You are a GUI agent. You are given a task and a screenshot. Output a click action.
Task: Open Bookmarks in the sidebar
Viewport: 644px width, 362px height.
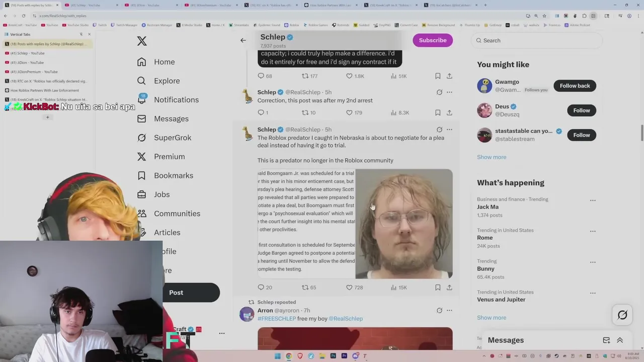165,175
